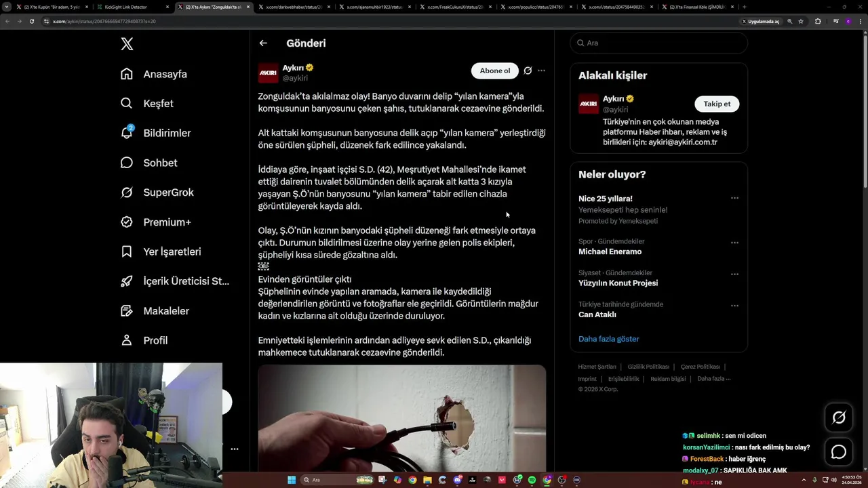
Task: Open Hizmet Şartları footer link
Action: pos(597,367)
